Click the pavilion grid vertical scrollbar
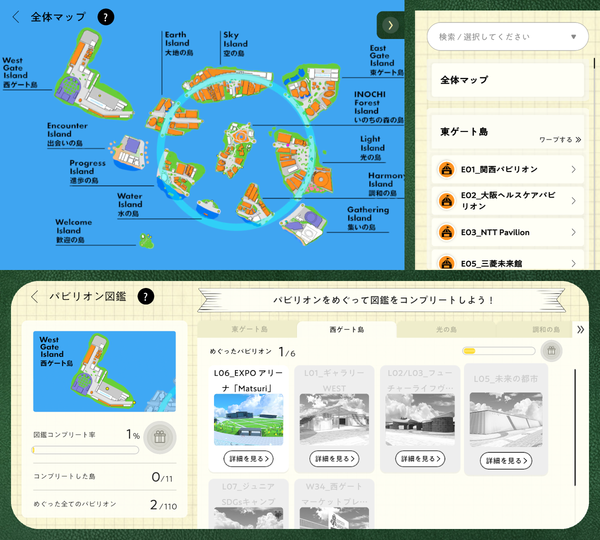This screenshot has width=600, height=540. point(575,428)
